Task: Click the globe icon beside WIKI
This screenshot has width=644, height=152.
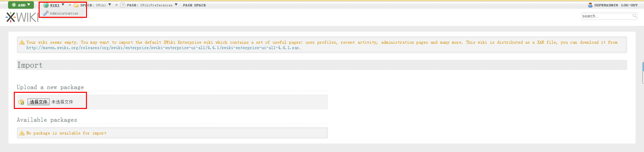Action: click(46, 5)
